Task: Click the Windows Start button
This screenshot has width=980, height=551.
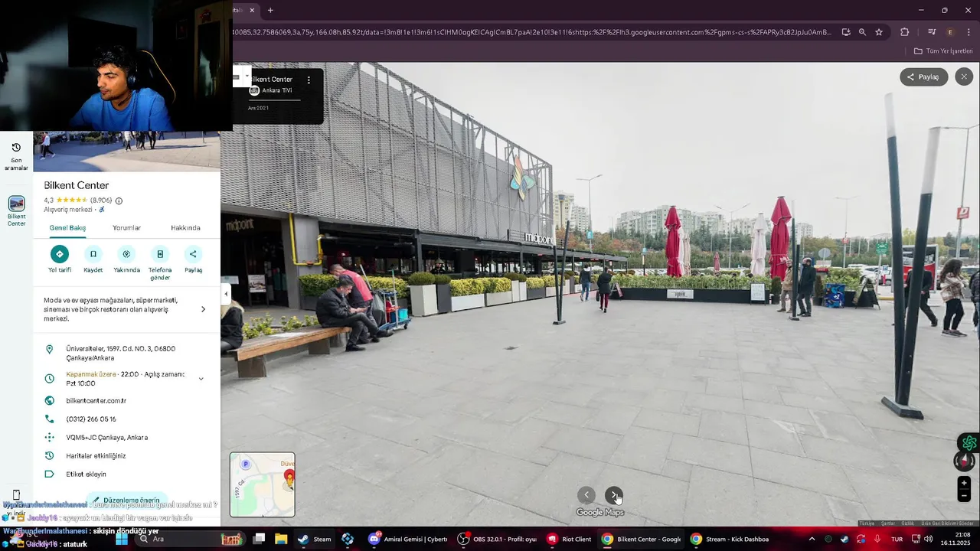Action: tap(122, 539)
